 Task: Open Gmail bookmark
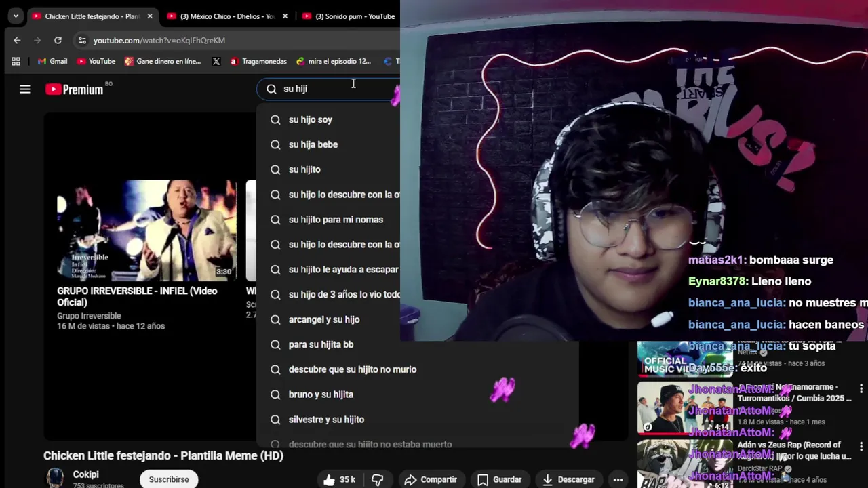(x=52, y=61)
